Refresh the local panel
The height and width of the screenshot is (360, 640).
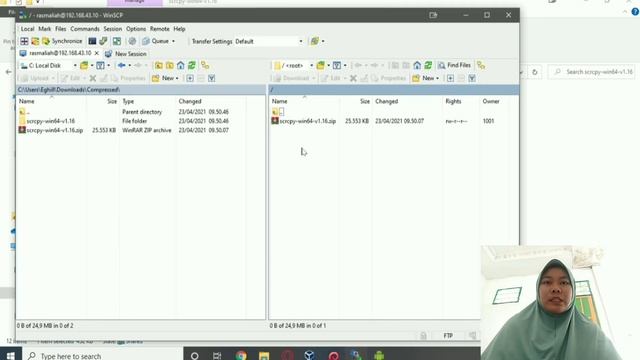tap(191, 66)
